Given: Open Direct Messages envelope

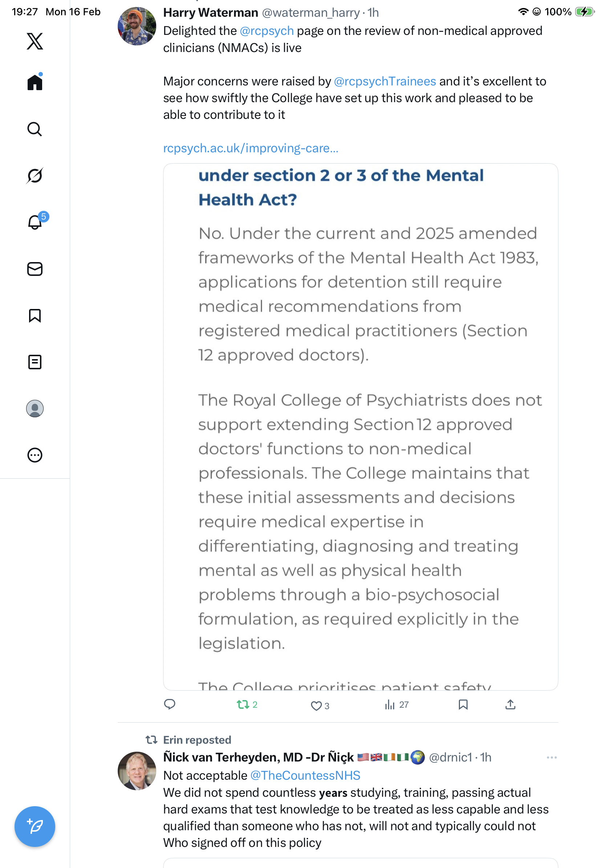Looking at the screenshot, I should click(x=35, y=269).
